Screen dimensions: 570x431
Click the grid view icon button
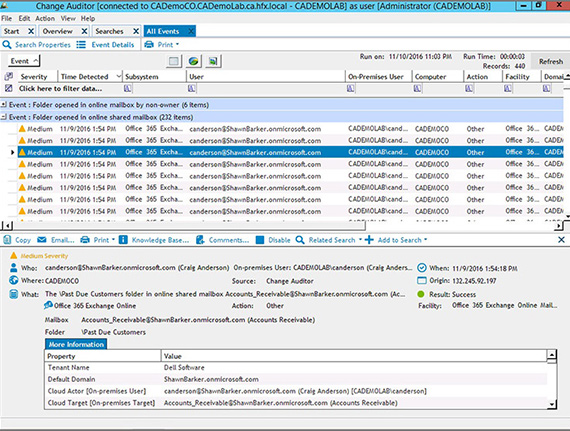point(174,61)
